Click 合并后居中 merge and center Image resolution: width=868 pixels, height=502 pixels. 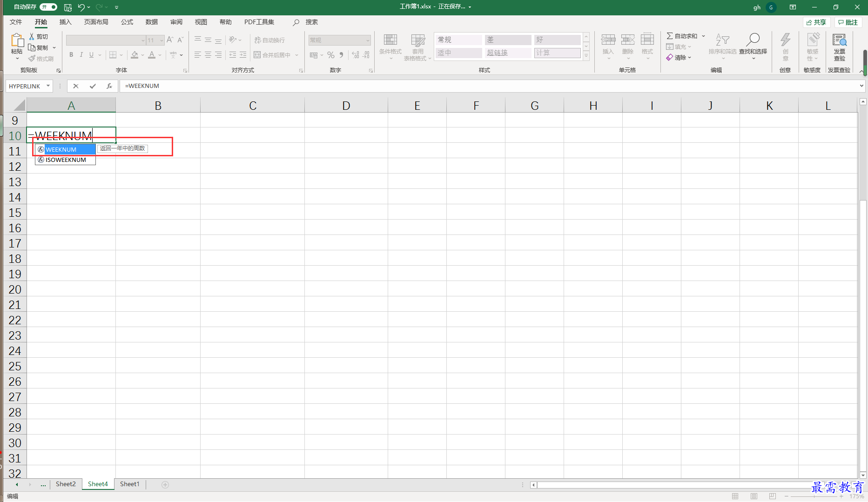click(x=272, y=55)
